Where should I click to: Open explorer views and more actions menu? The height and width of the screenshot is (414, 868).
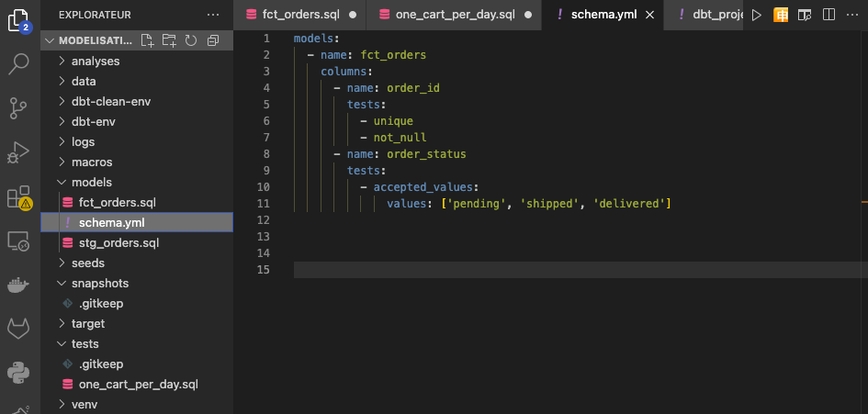pyautogui.click(x=212, y=15)
